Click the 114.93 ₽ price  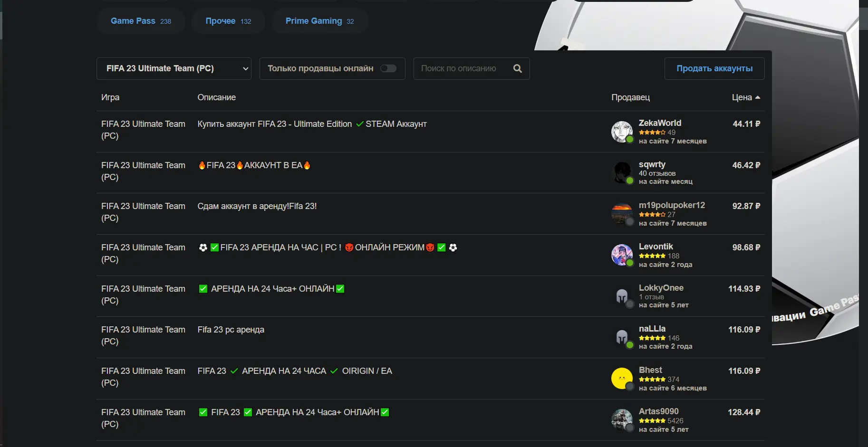744,289
